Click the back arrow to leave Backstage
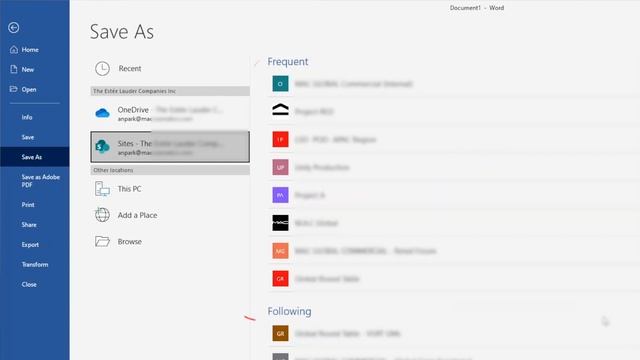Screen dimensions: 640x360 [13, 27]
